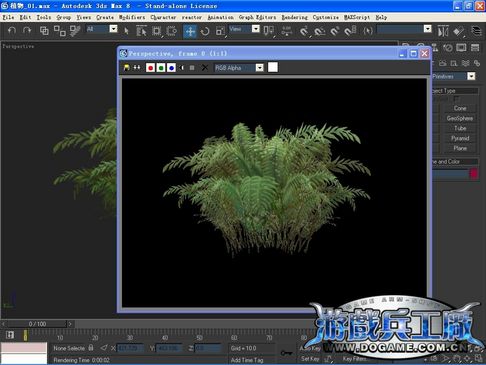Select the Systems category in Create panel

point(477,63)
